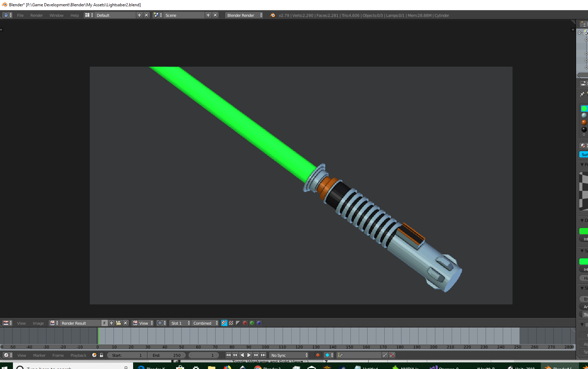
Task: Toggle the Red channel display
Action: pos(245,323)
